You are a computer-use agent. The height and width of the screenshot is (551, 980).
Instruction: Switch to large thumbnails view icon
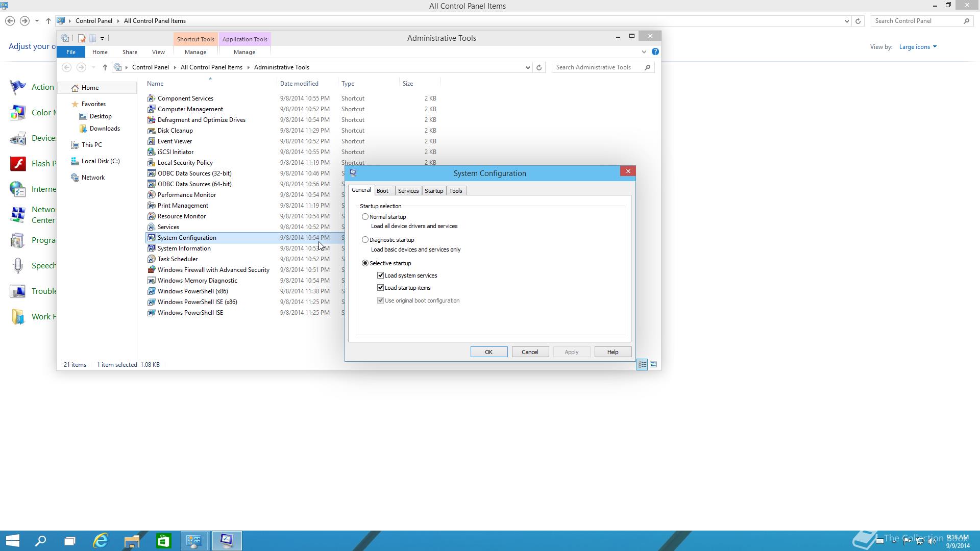653,365
